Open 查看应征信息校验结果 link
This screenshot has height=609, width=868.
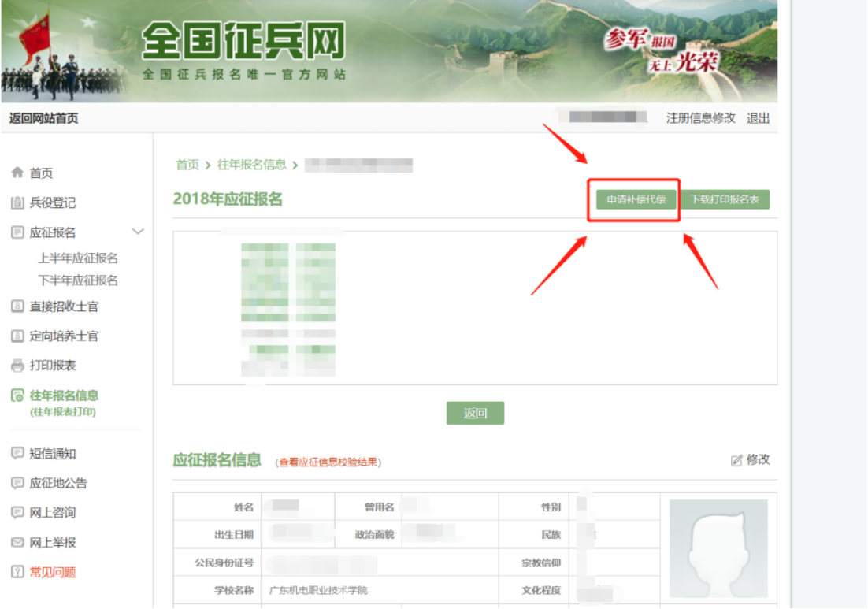[328, 462]
